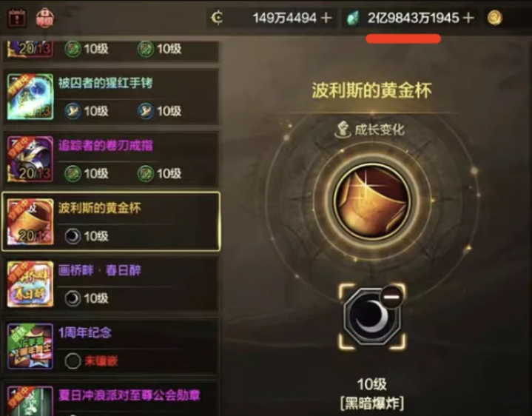Click black moon emblem of 波利斯的黄金杯 row
Image resolution: width=532 pixels, height=416 pixels.
73,236
